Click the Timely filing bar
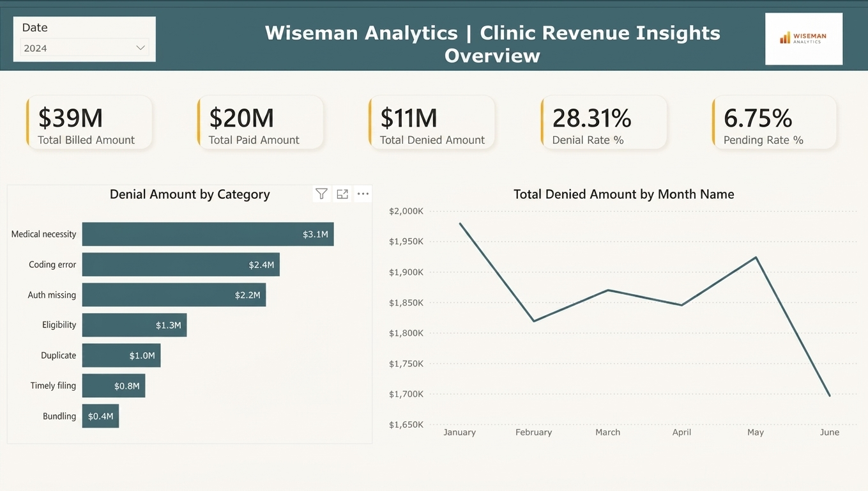 (x=114, y=386)
